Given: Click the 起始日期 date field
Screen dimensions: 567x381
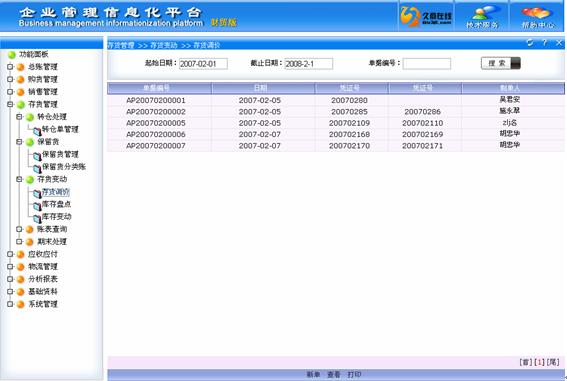Looking at the screenshot, I should click(203, 64).
